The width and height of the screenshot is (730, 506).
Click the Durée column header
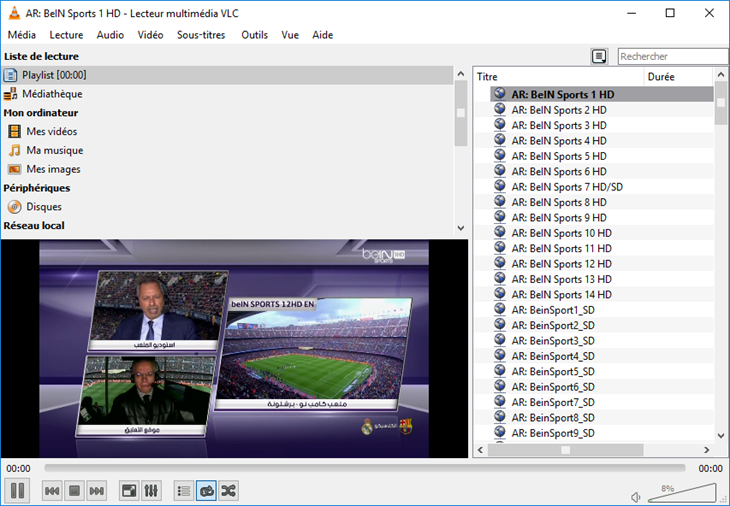(678, 77)
